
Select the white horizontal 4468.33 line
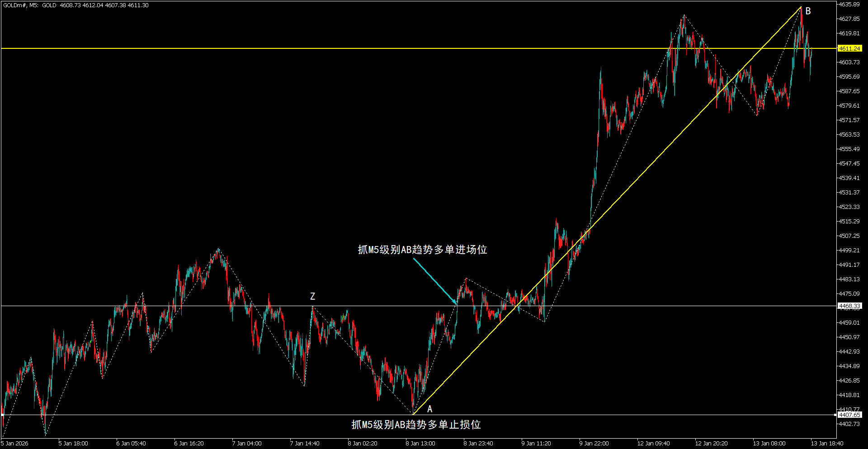tap(181, 306)
